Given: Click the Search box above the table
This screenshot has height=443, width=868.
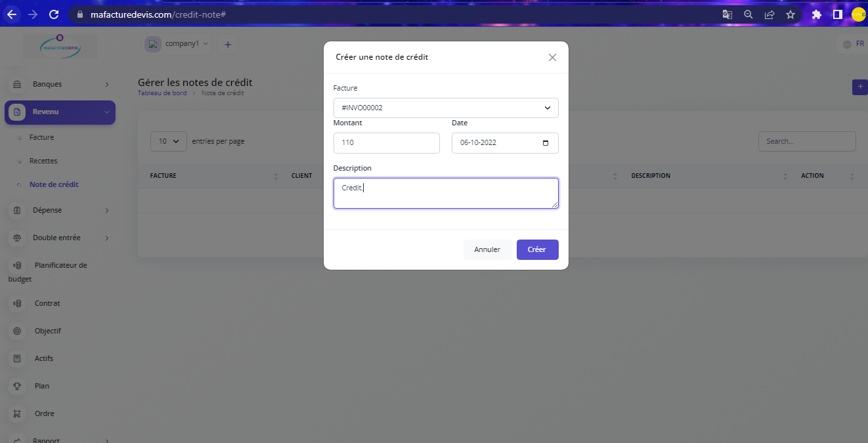Looking at the screenshot, I should pos(807,141).
